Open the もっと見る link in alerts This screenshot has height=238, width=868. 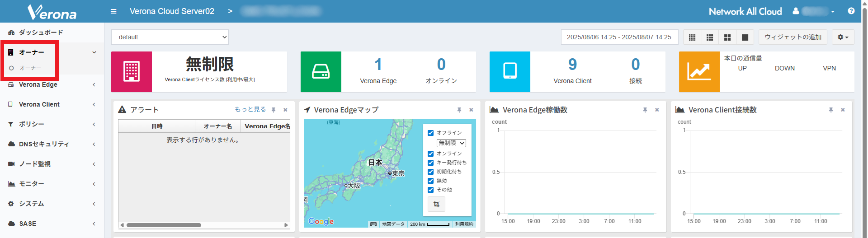[250, 109]
